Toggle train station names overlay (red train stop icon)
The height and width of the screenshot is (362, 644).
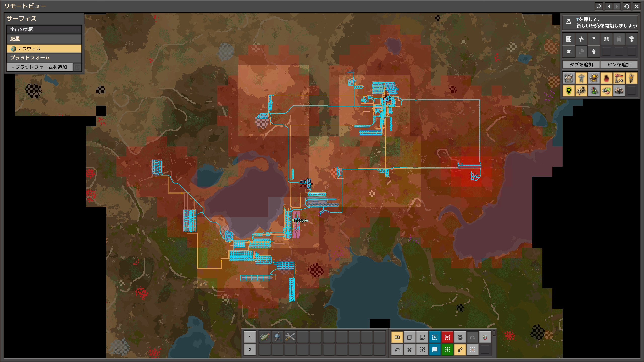click(619, 78)
